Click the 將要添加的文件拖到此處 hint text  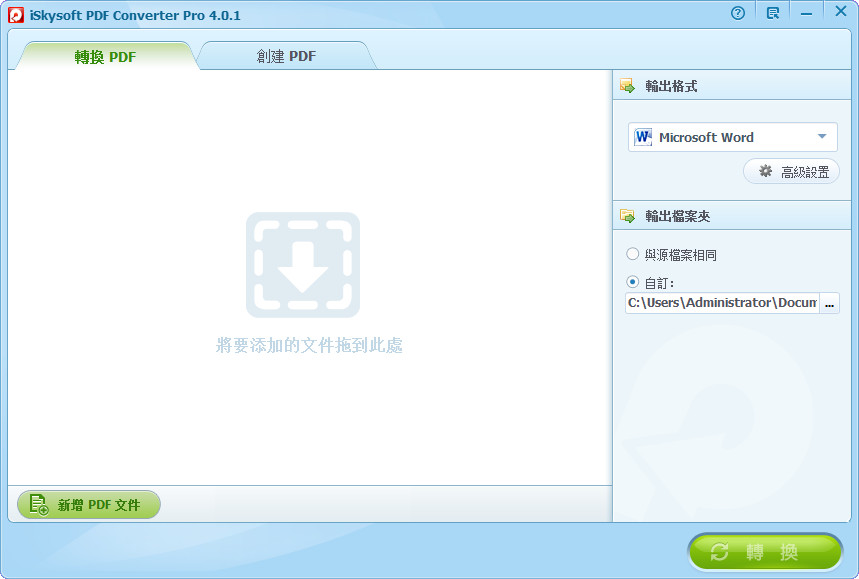click(310, 345)
